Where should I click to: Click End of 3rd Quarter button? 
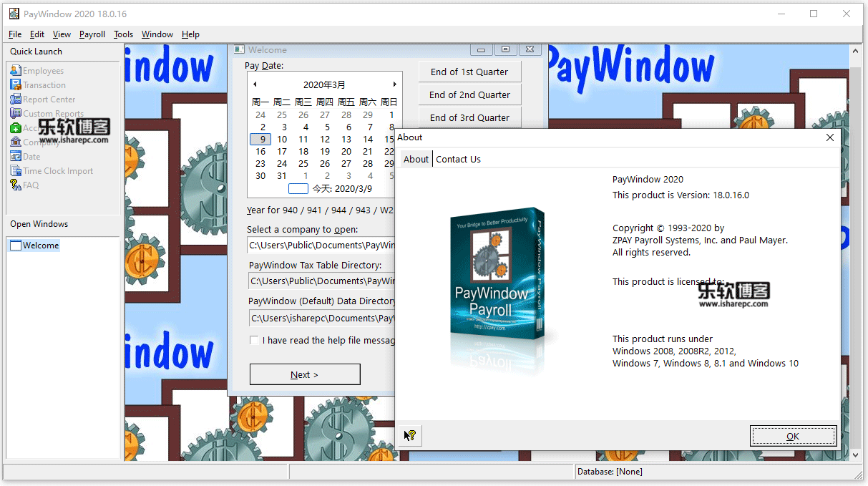469,117
